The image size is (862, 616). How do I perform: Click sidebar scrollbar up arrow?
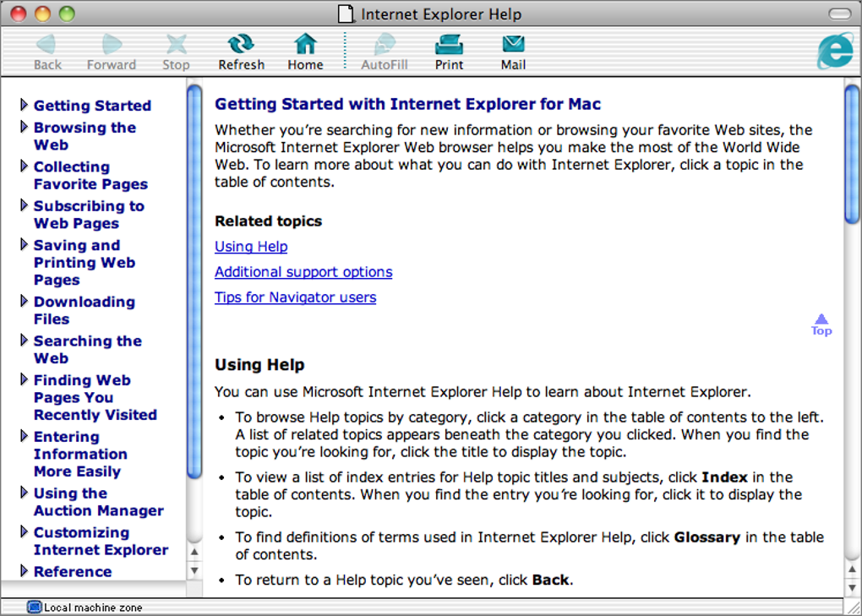tap(194, 552)
